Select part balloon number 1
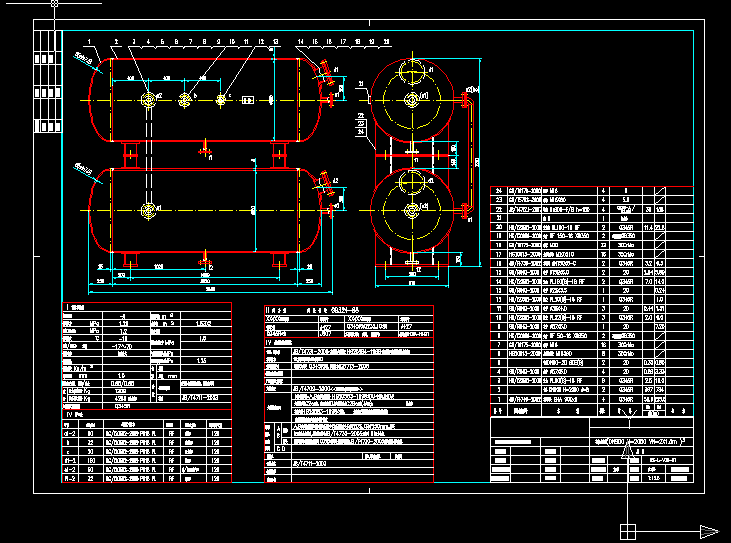Image resolution: width=731 pixels, height=543 pixels. [x=89, y=42]
